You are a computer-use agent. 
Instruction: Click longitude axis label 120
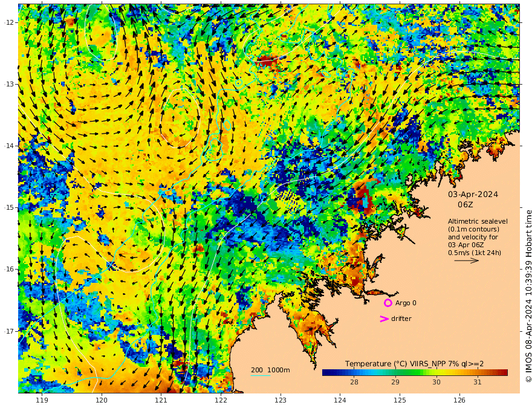coord(102,400)
